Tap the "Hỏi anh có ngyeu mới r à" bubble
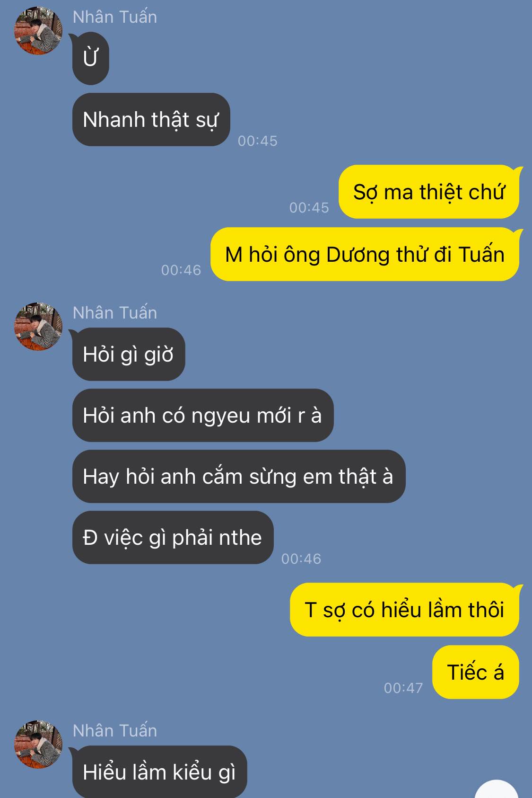Image resolution: width=532 pixels, height=798 pixels. pyautogui.click(x=202, y=416)
